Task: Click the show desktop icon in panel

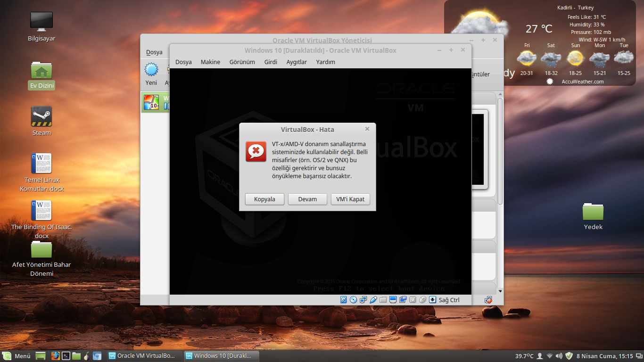Action: click(41, 356)
